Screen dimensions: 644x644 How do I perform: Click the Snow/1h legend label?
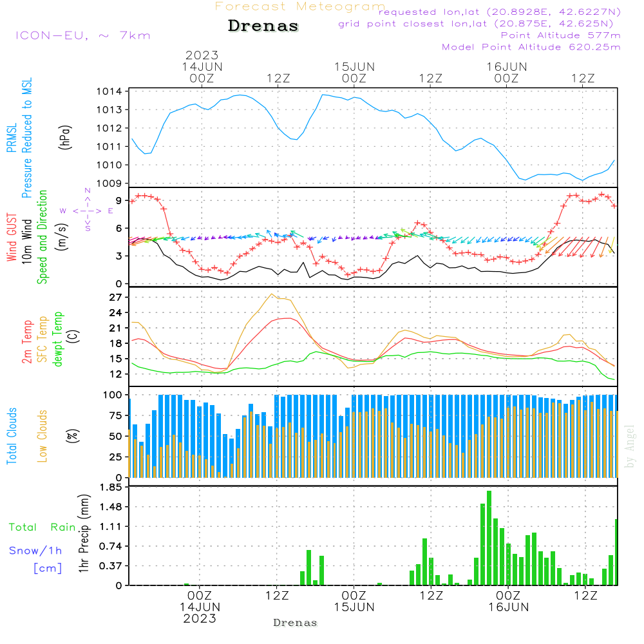36,551
